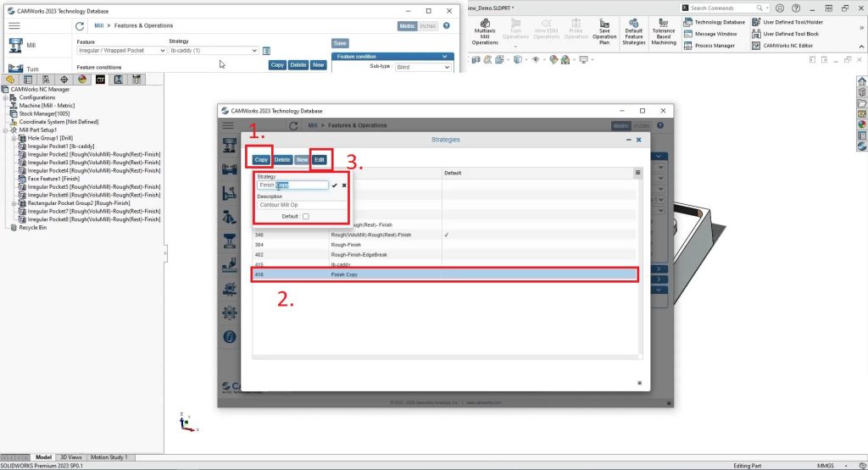
Task: Click hamburger menu in upper Technology Database window
Action: (14, 26)
